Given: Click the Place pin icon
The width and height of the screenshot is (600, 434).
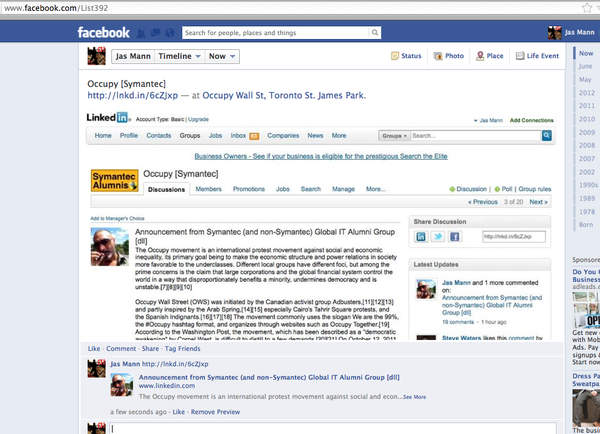Looking at the screenshot, I should (x=480, y=56).
